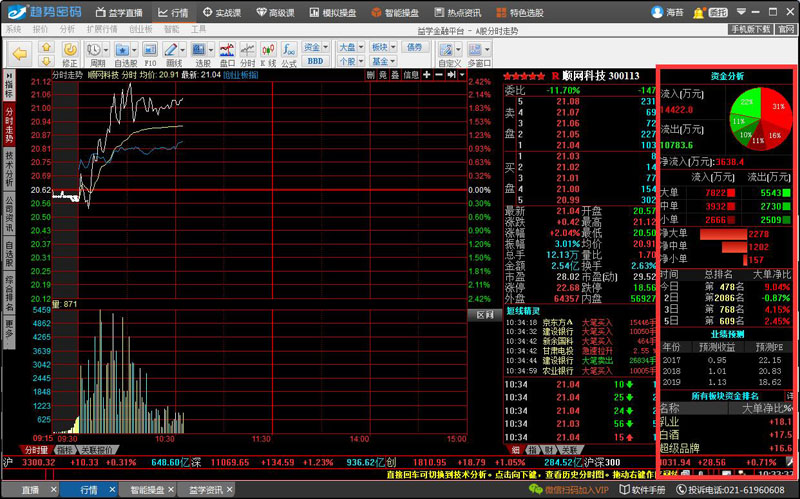Open the 大盘 dropdown menu

point(348,47)
